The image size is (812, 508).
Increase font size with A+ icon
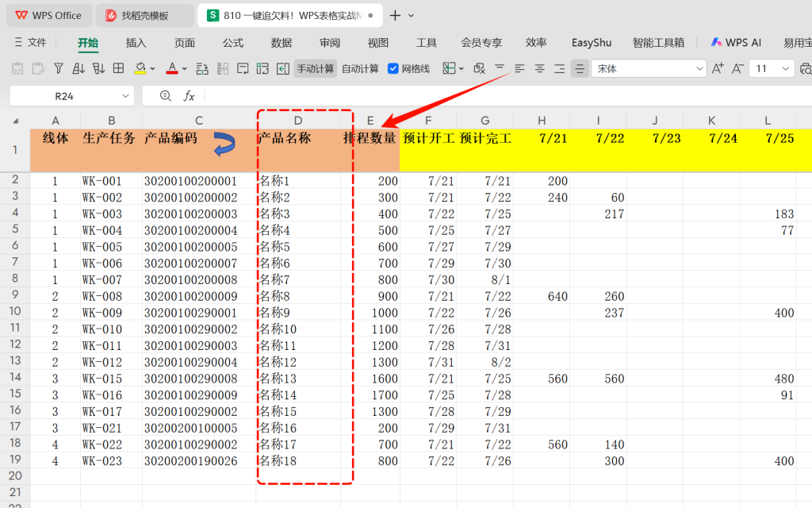718,68
